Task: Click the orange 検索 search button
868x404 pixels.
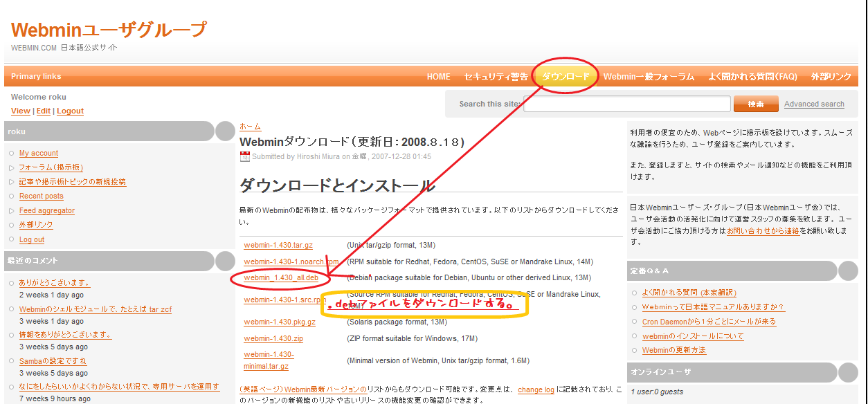Action: coord(756,104)
